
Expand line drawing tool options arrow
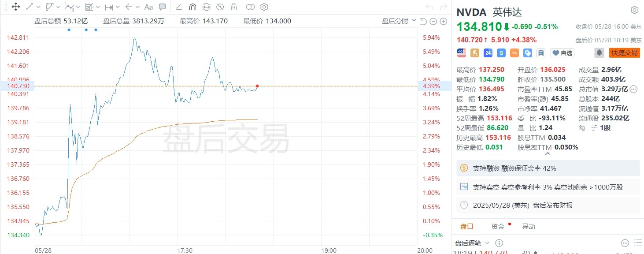pyautogui.click(x=38, y=7)
